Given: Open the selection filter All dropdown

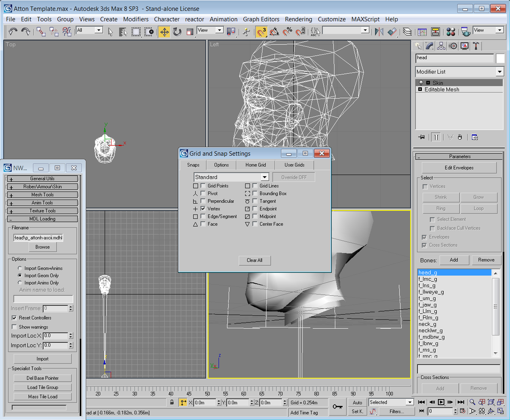Looking at the screenshot, I should coord(89,30).
